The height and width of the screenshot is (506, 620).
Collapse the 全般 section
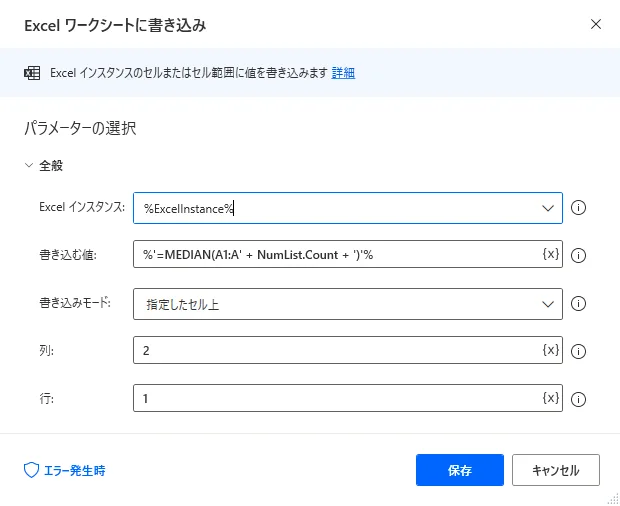coord(29,166)
